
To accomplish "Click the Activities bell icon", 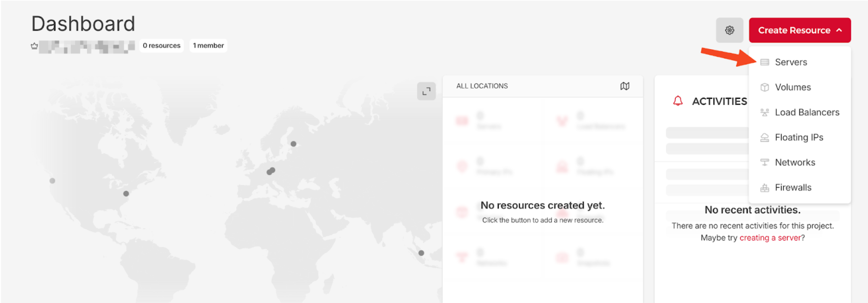I will click(678, 101).
